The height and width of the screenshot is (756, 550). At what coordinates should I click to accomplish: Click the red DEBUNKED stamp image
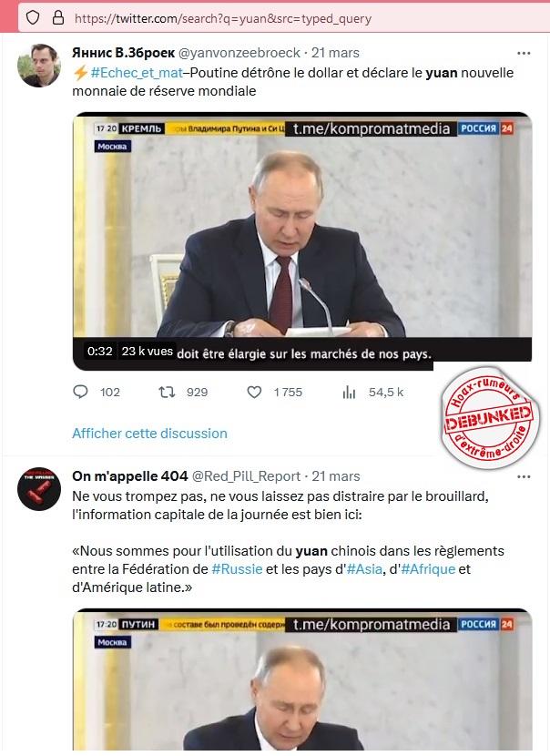[490, 418]
